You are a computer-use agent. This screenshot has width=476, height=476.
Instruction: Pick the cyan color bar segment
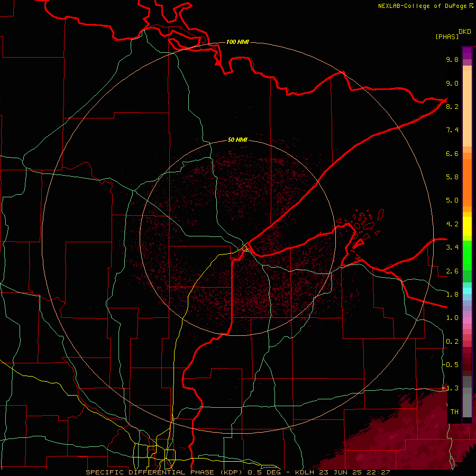click(467, 290)
